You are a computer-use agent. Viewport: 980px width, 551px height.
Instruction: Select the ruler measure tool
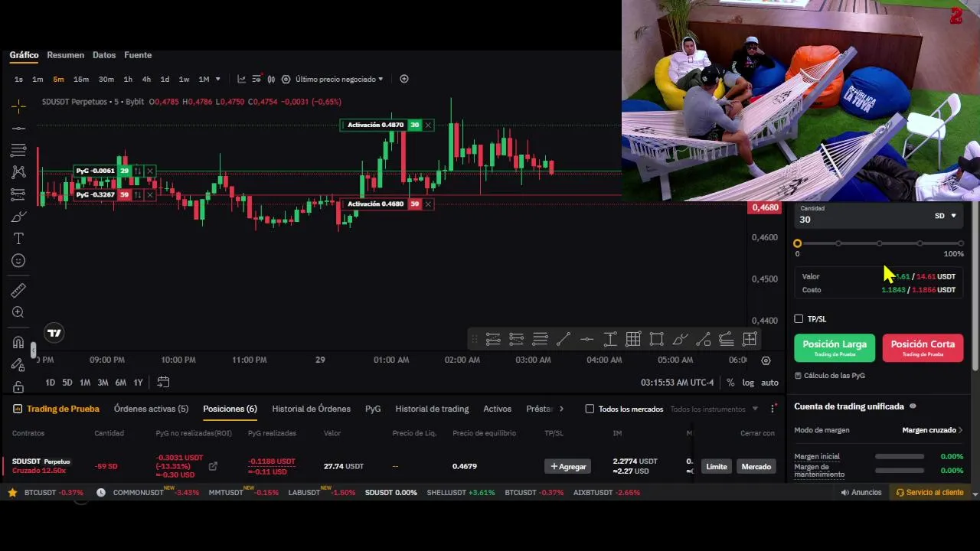pyautogui.click(x=18, y=290)
